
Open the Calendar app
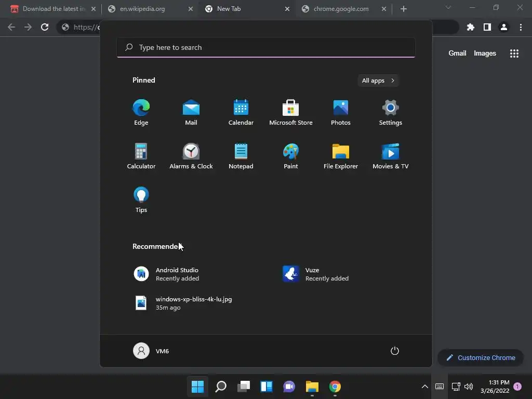click(x=241, y=113)
